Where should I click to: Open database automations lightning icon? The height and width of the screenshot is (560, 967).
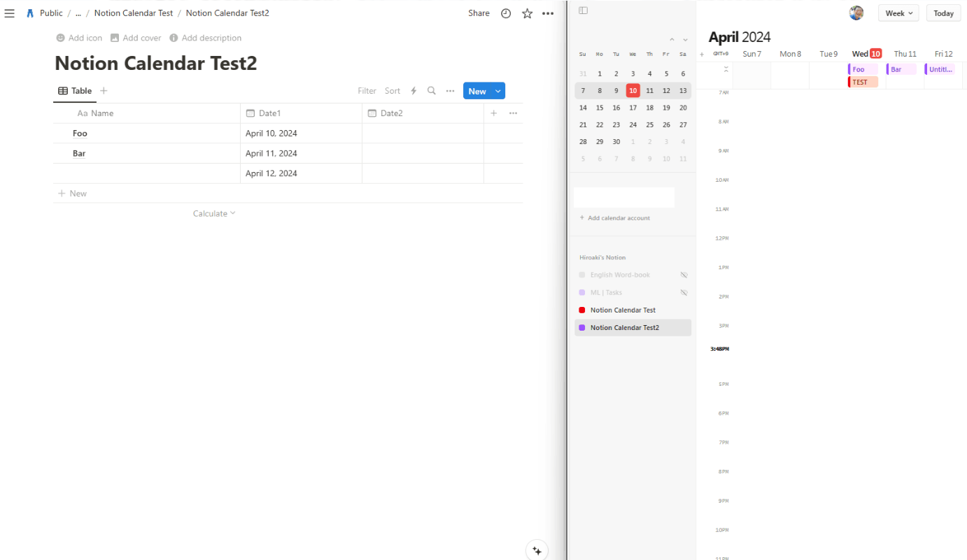click(x=414, y=91)
